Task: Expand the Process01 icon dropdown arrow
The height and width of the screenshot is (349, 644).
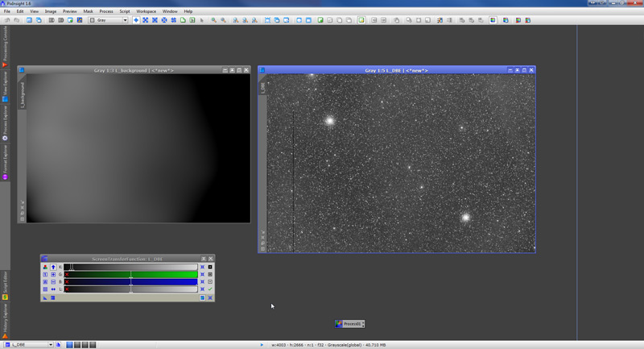Action: tap(363, 323)
